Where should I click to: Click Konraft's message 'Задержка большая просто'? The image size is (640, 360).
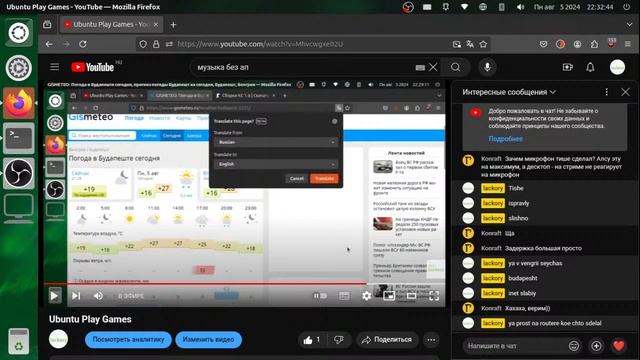click(x=543, y=248)
